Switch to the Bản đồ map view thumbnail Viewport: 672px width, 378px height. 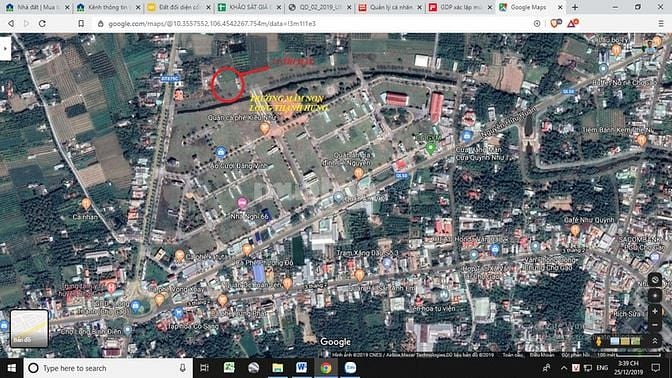coord(29,328)
